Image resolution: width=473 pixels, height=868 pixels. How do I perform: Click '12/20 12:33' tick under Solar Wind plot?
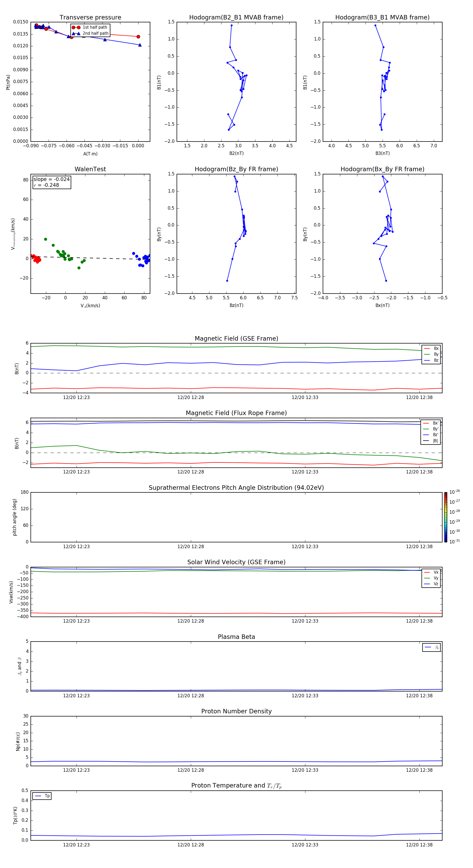click(x=305, y=621)
